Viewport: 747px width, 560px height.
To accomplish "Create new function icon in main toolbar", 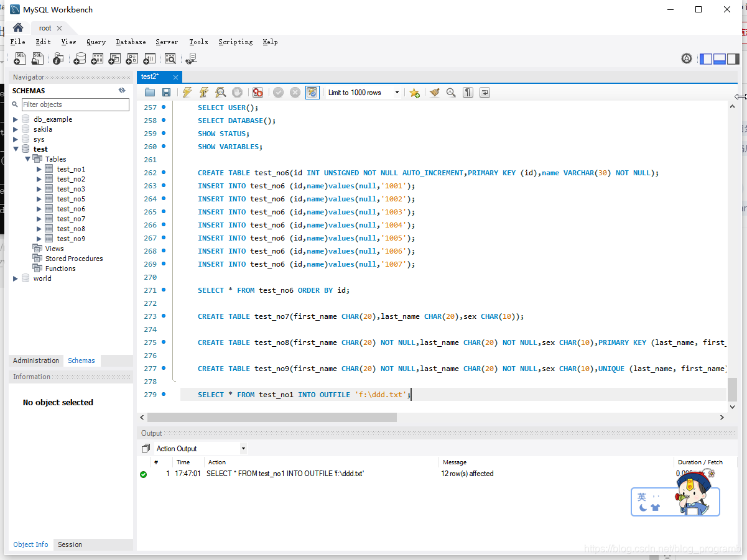I will (x=149, y=58).
